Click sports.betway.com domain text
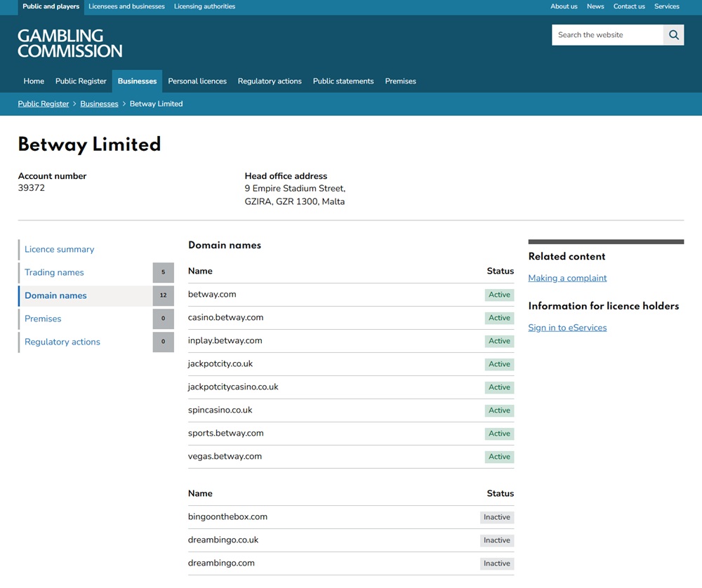 [225, 434]
